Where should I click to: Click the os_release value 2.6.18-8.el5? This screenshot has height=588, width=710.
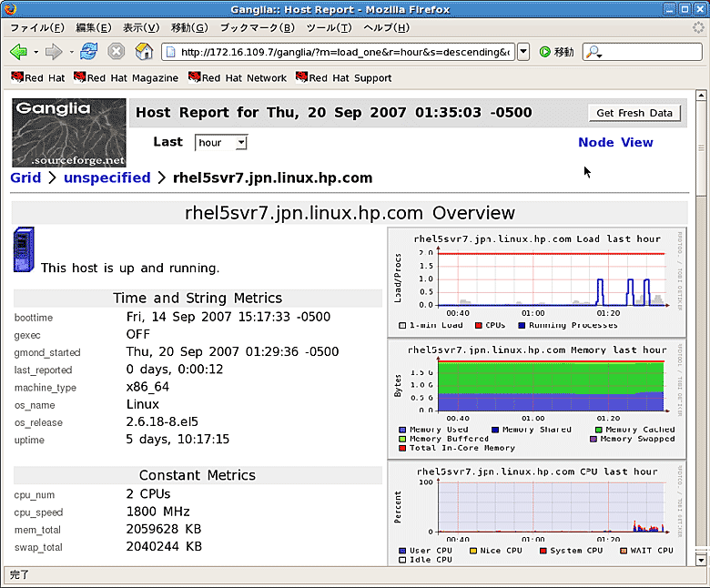click(x=162, y=421)
